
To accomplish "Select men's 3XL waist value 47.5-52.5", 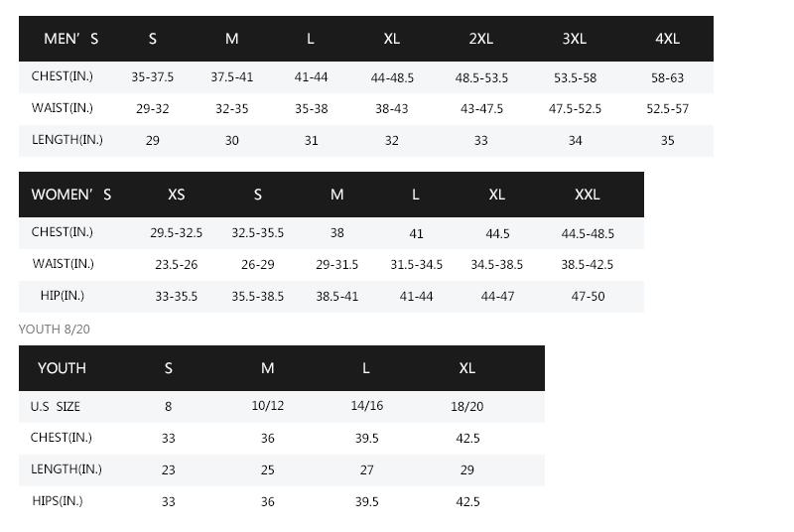I will [x=575, y=109].
